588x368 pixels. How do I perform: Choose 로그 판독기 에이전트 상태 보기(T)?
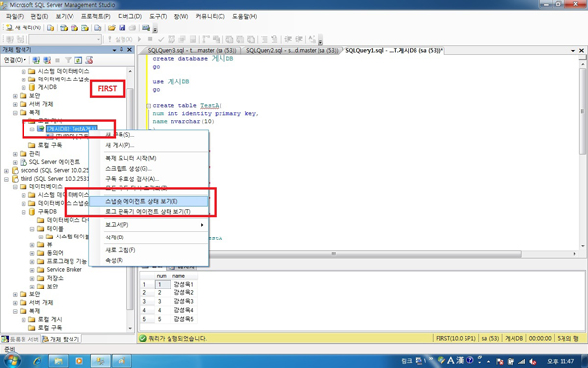tap(149, 212)
